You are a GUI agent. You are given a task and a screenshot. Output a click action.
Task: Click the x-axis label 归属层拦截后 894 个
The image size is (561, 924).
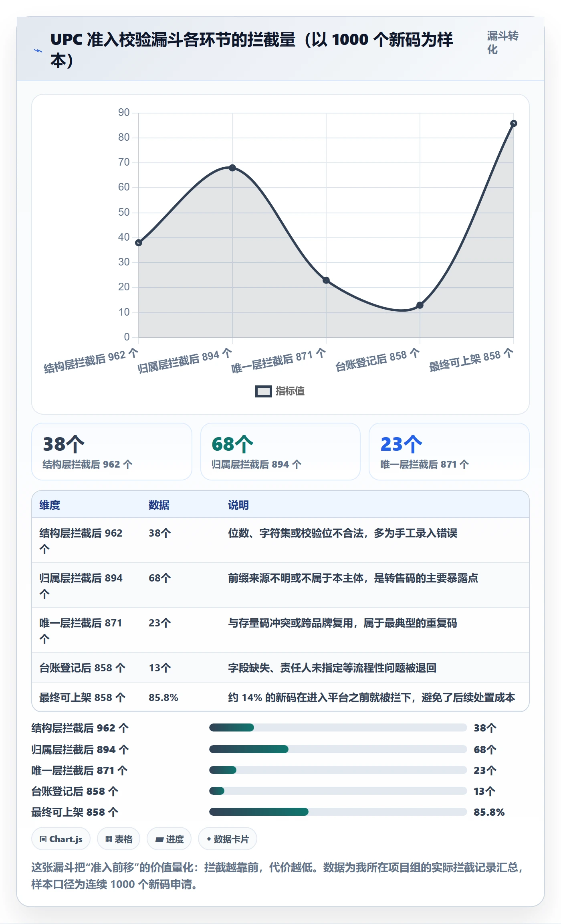click(x=185, y=361)
